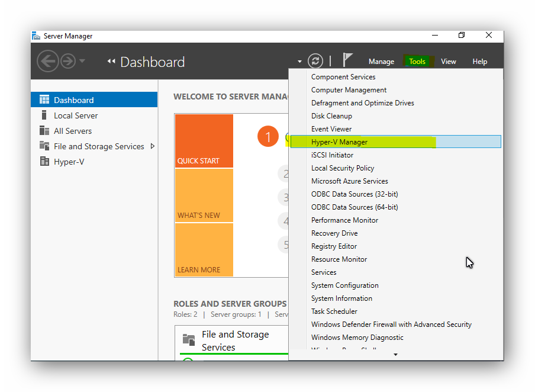This screenshot has width=535, height=392.
Task: Open the WHAT'S NEW tile
Action: (204, 195)
